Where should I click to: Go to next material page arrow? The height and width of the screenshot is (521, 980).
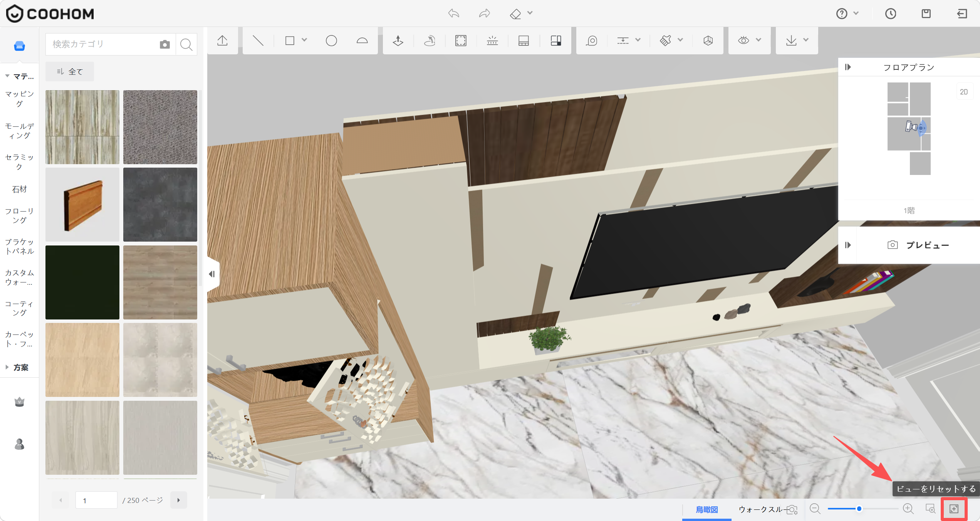coord(179,500)
